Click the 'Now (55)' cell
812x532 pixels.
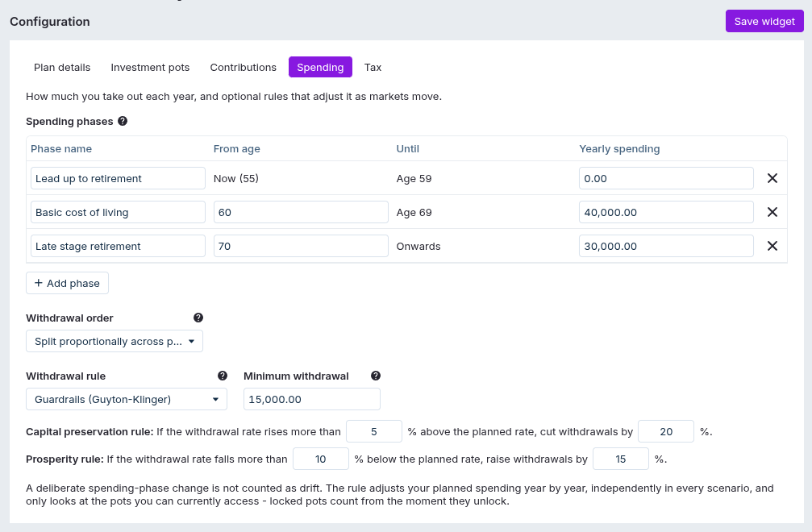tap(236, 178)
